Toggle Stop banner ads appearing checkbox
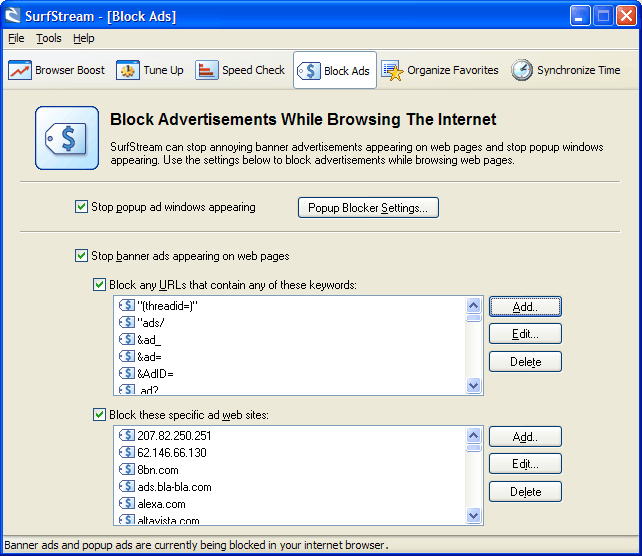 tap(81, 256)
